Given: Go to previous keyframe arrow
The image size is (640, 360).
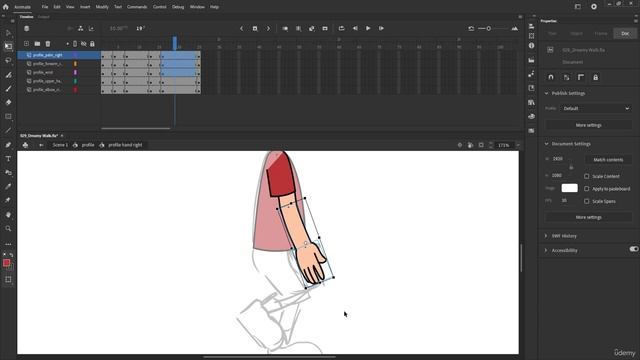Looking at the screenshot, I should pos(242,29).
